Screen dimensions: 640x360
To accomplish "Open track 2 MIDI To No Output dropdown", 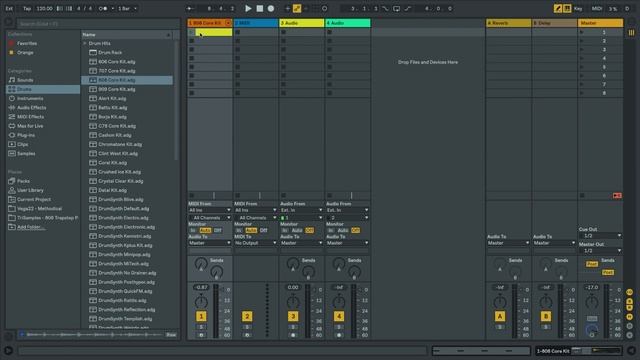I will [x=255, y=243].
